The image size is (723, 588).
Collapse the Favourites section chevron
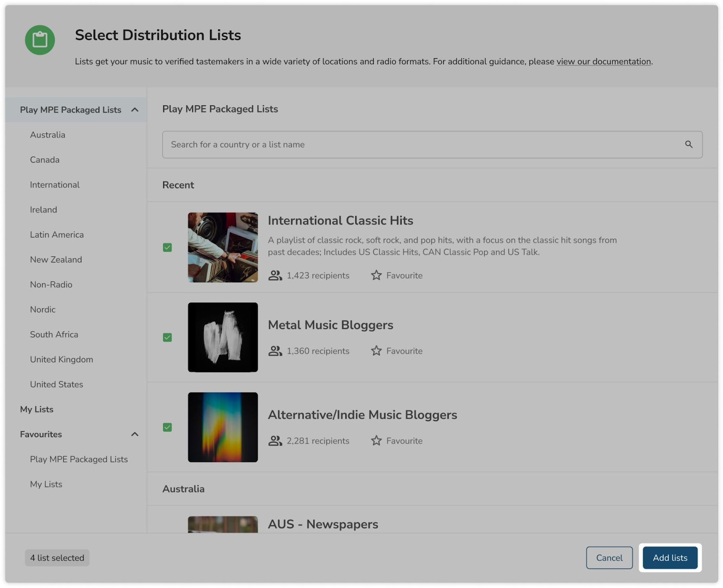pyautogui.click(x=135, y=434)
